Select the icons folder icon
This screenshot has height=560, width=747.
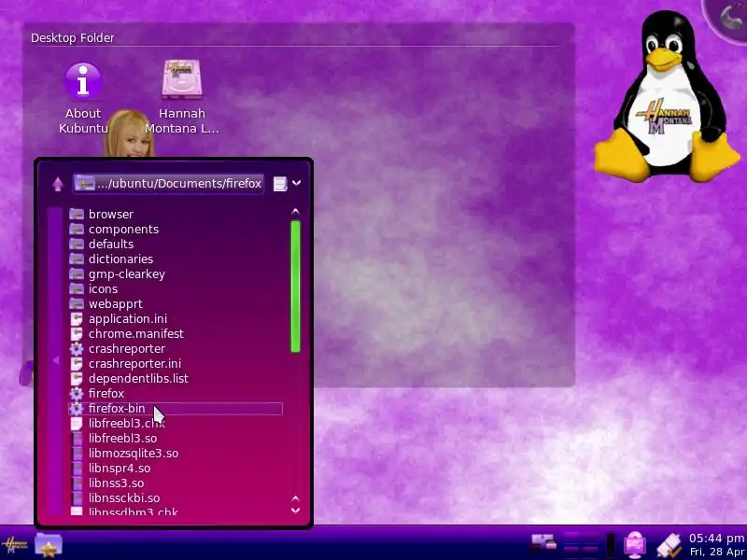pyautogui.click(x=77, y=289)
